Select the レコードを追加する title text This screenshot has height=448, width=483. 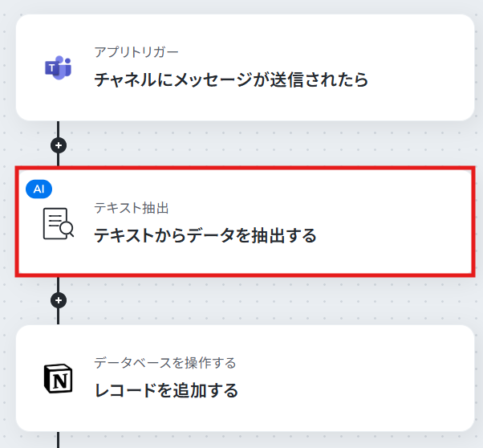click(x=166, y=390)
